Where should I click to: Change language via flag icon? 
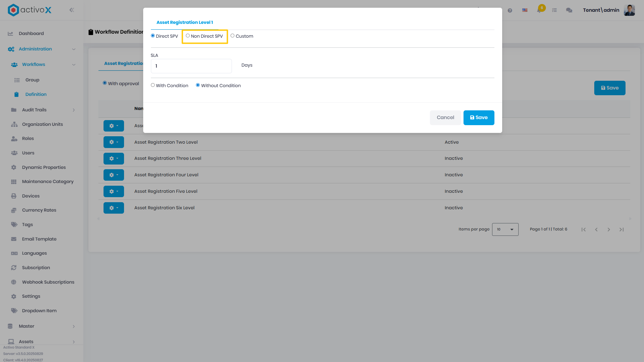coord(525,10)
